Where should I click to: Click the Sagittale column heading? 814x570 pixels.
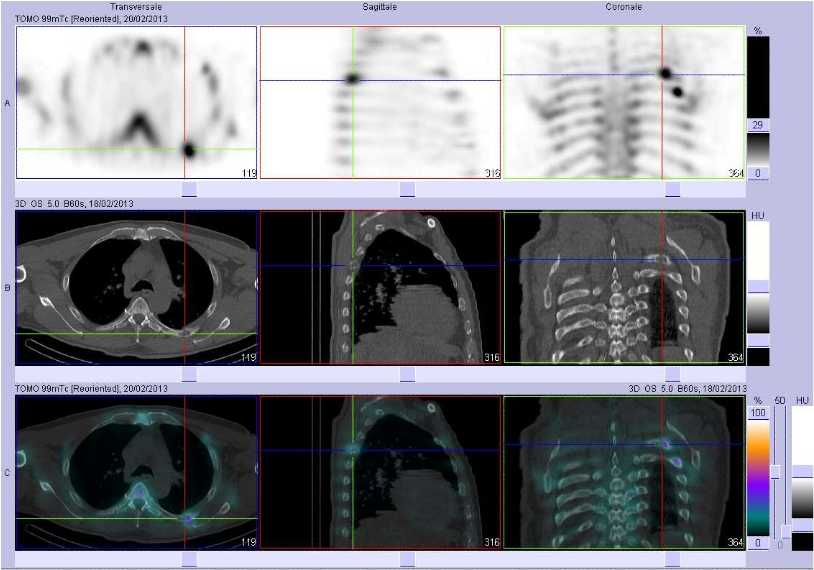pos(380,7)
